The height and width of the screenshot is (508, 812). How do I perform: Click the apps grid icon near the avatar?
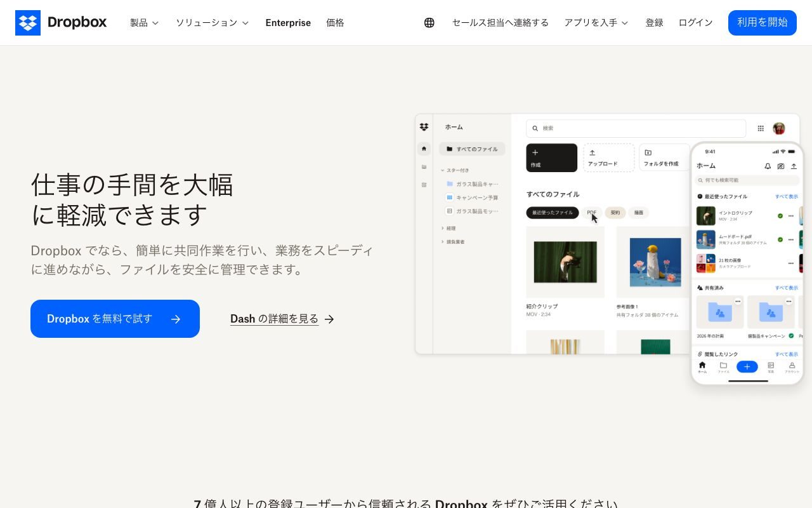pos(761,128)
